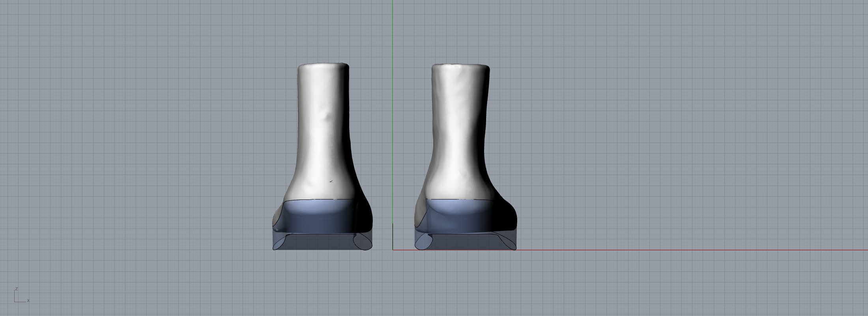
Task: Click the X label on the axis icon
Action: pos(28,301)
